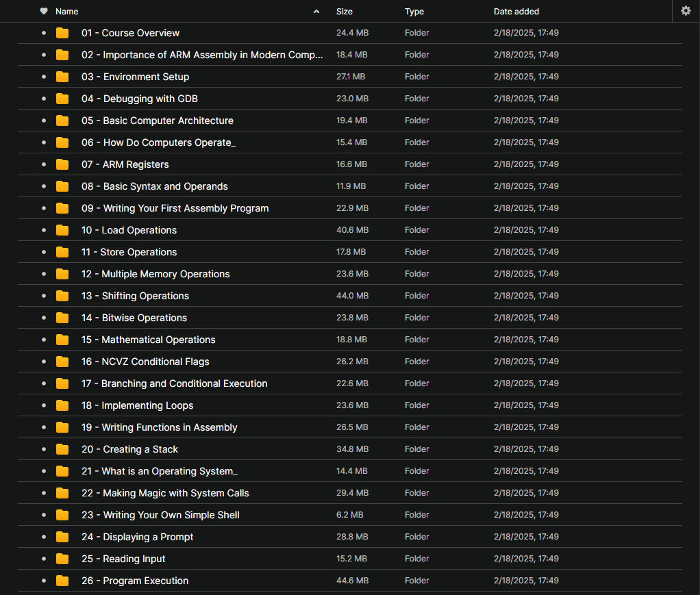Click the folder icon for 25 - Reading Input
The height and width of the screenshot is (595, 700).
[x=62, y=559]
